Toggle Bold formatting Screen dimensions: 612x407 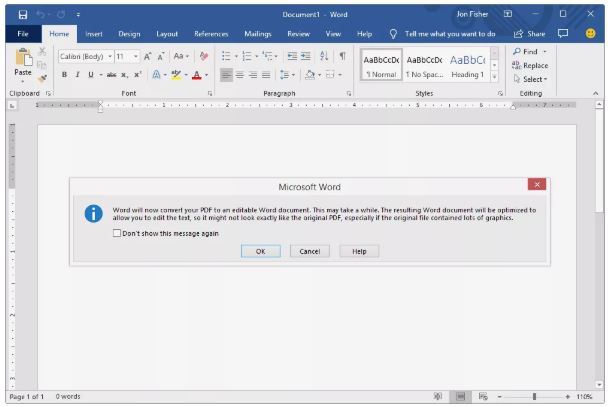coord(64,75)
